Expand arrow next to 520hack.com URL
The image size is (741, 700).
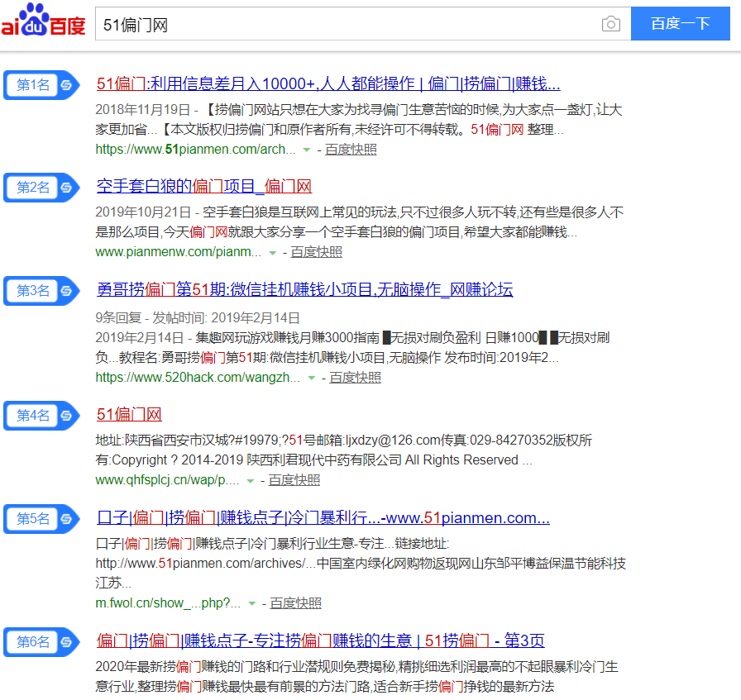(x=311, y=379)
